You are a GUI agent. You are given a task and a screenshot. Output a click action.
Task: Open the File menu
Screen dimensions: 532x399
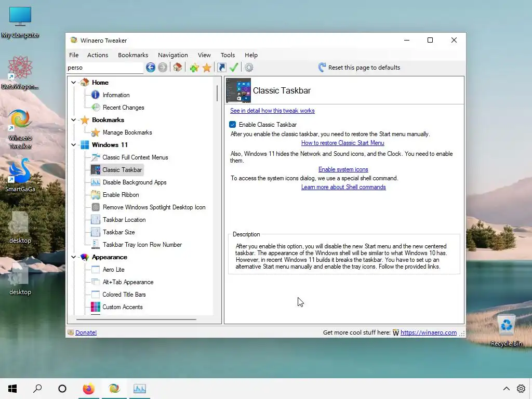(74, 55)
